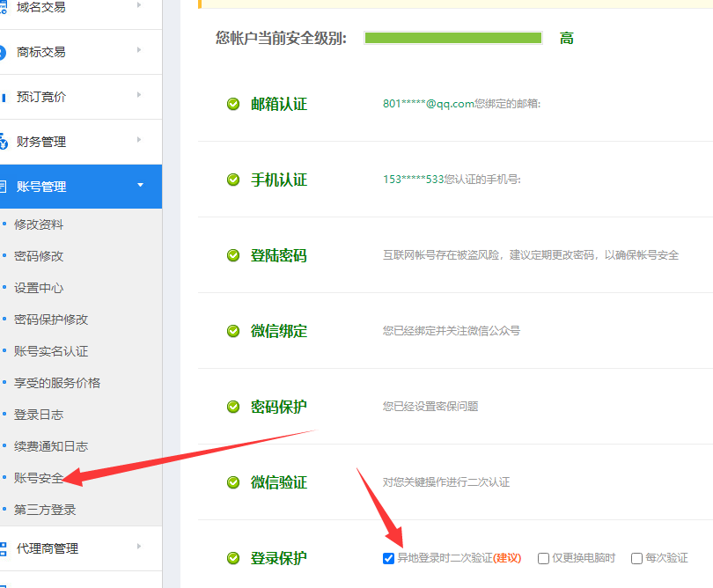This screenshot has height=588, width=713.
Task: Click the 登录保护 section title
Action: (279, 558)
